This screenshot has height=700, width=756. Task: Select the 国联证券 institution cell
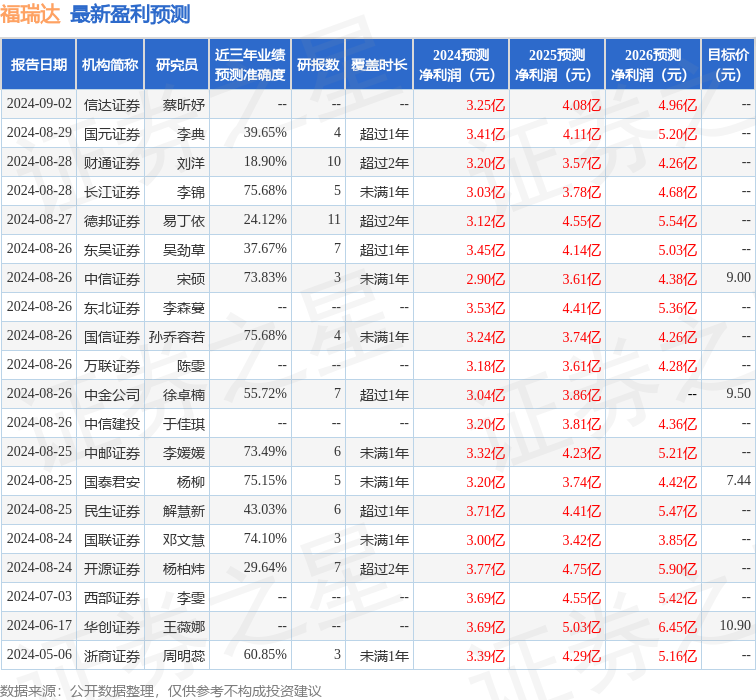(112, 539)
